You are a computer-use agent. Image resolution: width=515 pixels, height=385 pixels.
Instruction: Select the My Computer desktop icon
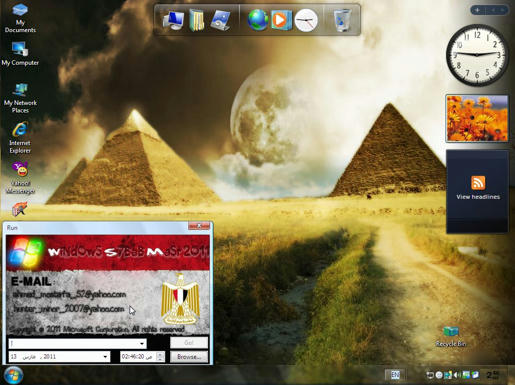(20, 53)
